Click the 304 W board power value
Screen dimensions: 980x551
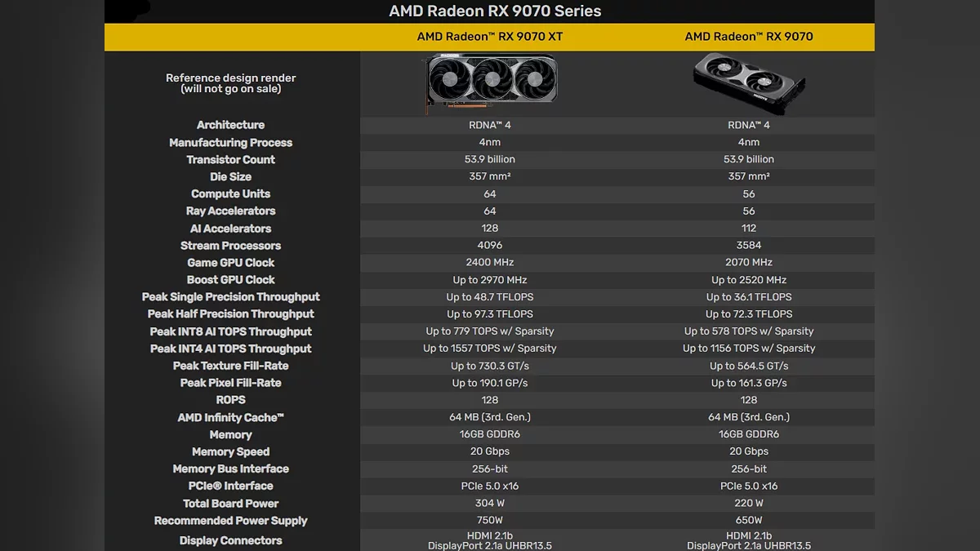coord(490,504)
